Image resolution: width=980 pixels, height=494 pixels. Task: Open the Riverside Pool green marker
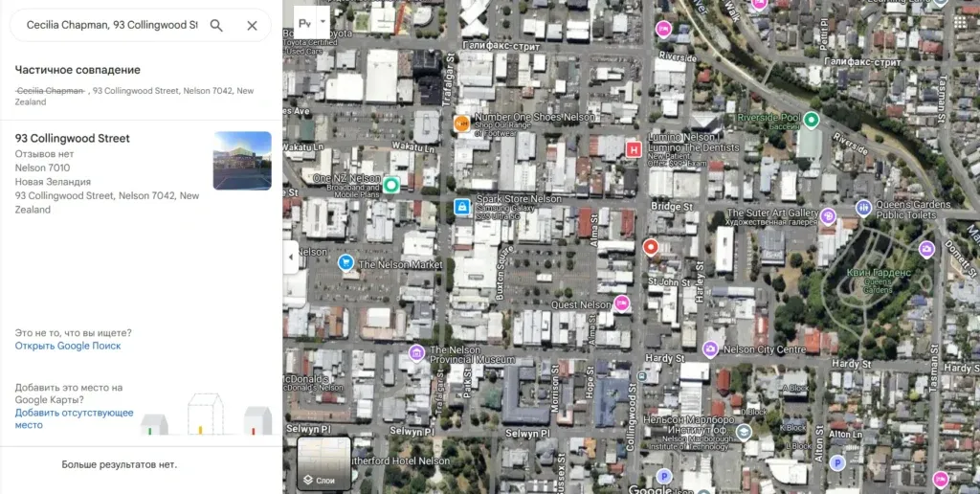pos(812,120)
